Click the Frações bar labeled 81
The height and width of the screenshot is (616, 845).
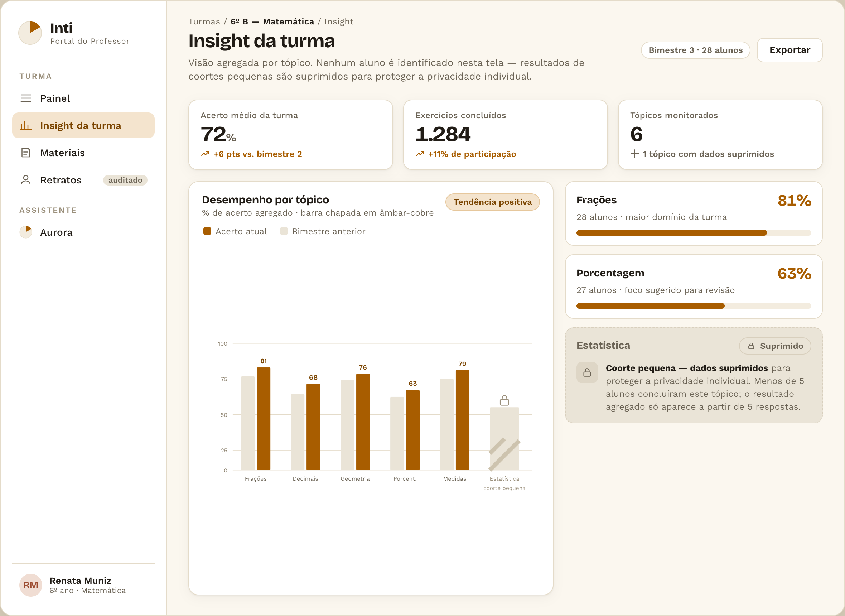(264, 418)
